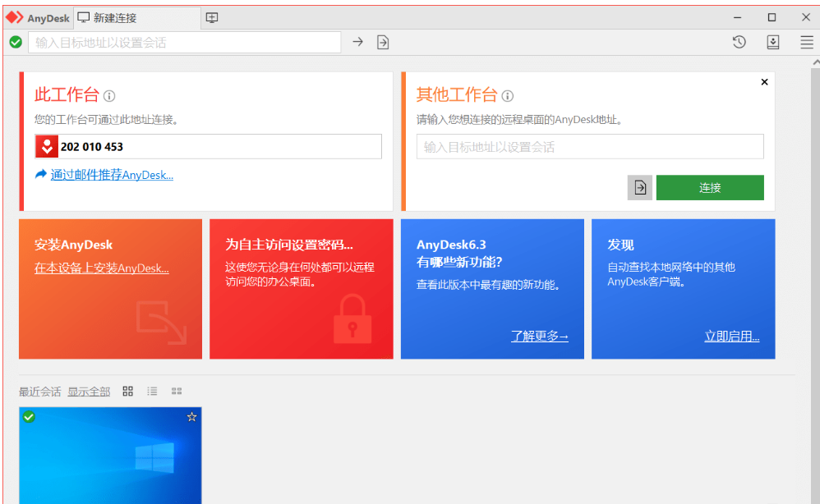The width and height of the screenshot is (820, 504).
Task: Click the green connection status checkmark
Action: point(16,42)
